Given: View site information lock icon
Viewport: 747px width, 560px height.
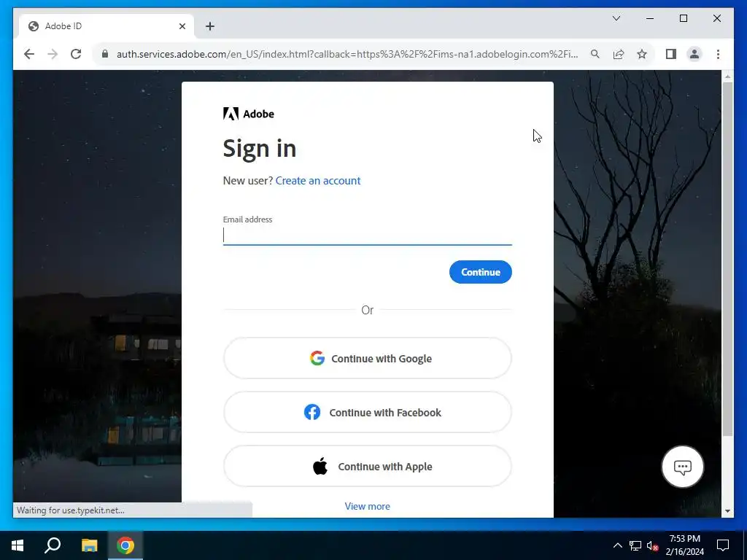Looking at the screenshot, I should (x=105, y=54).
